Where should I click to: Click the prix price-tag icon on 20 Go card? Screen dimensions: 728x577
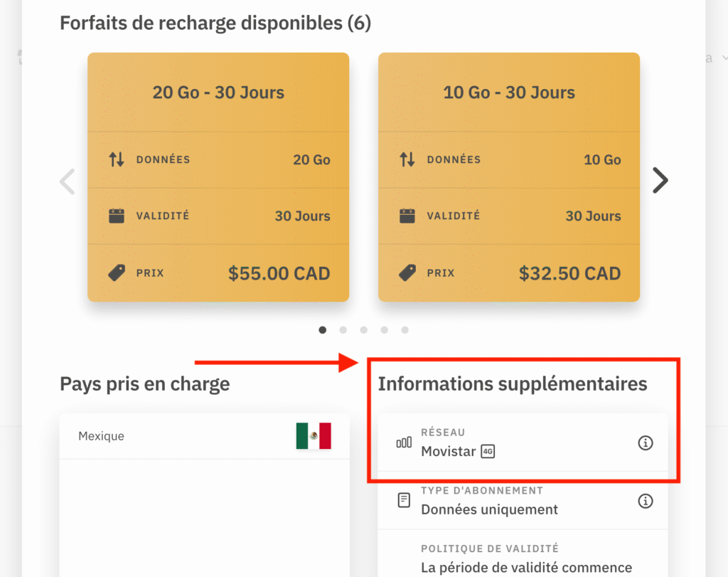coord(118,272)
